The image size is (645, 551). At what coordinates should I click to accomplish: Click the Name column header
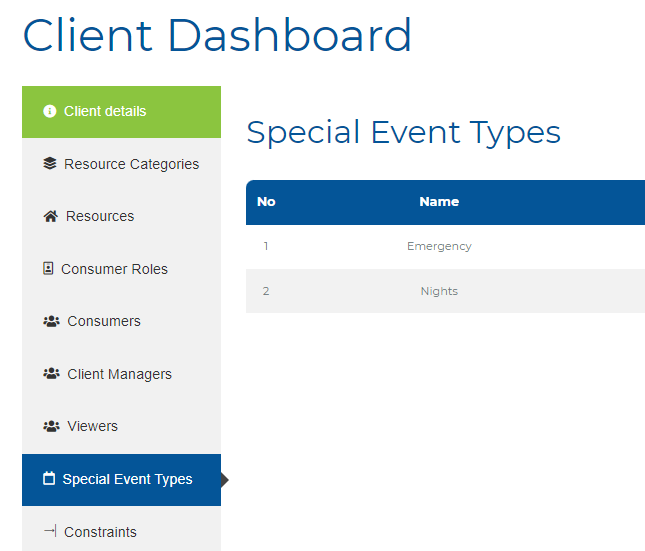439,202
